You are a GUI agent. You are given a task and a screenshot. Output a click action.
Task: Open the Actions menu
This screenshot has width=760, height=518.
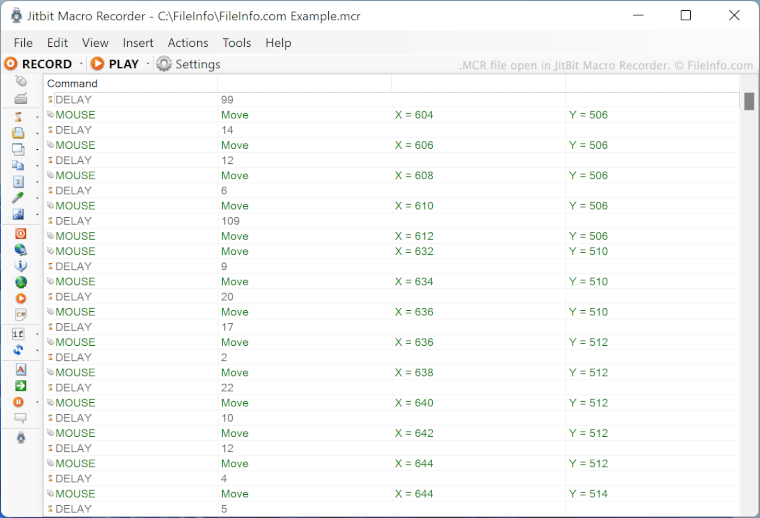(x=188, y=43)
